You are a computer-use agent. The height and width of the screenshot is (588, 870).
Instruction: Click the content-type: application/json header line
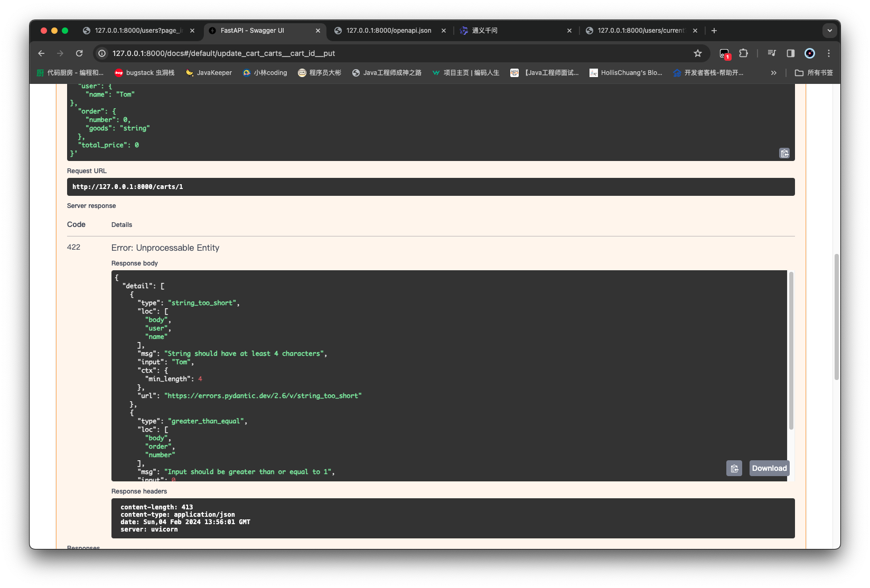click(x=177, y=515)
